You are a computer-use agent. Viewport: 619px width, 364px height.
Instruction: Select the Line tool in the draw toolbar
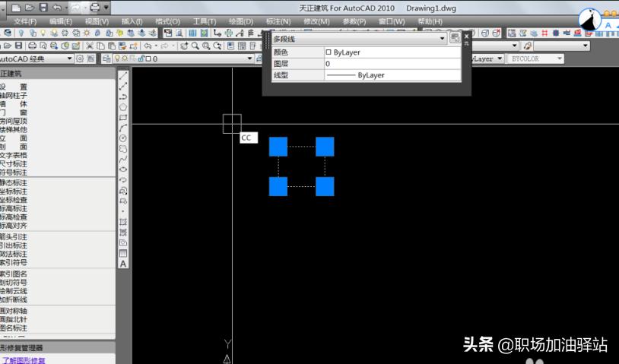[x=123, y=76]
